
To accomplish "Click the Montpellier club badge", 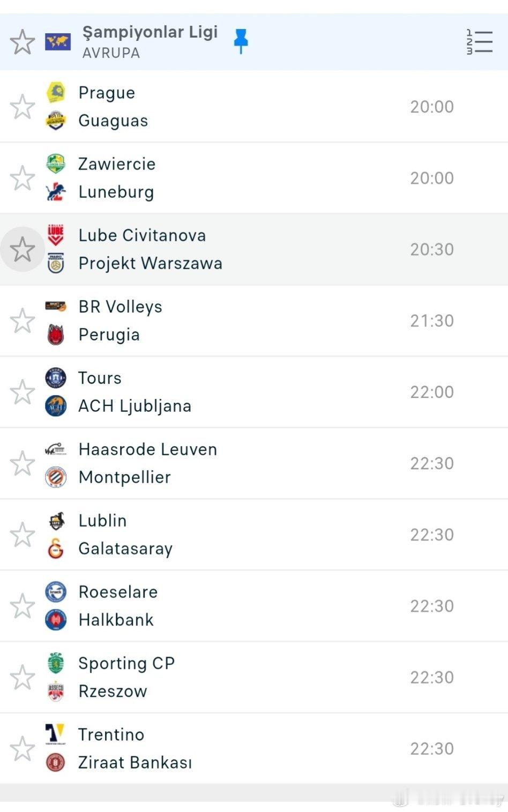I will tap(56, 477).
